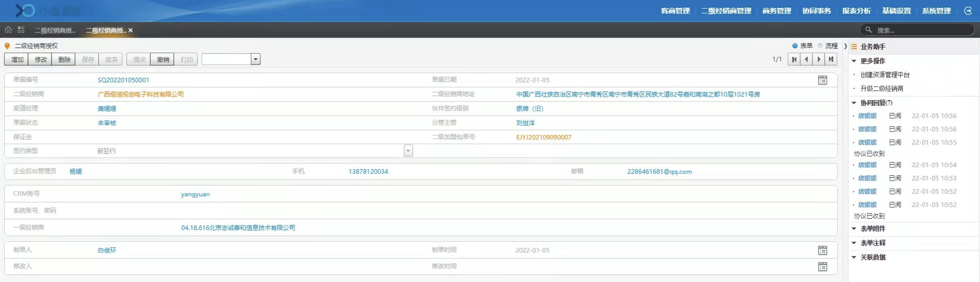The height and width of the screenshot is (282, 980).
Task: Open the 客商管理 menu
Action: (x=675, y=11)
